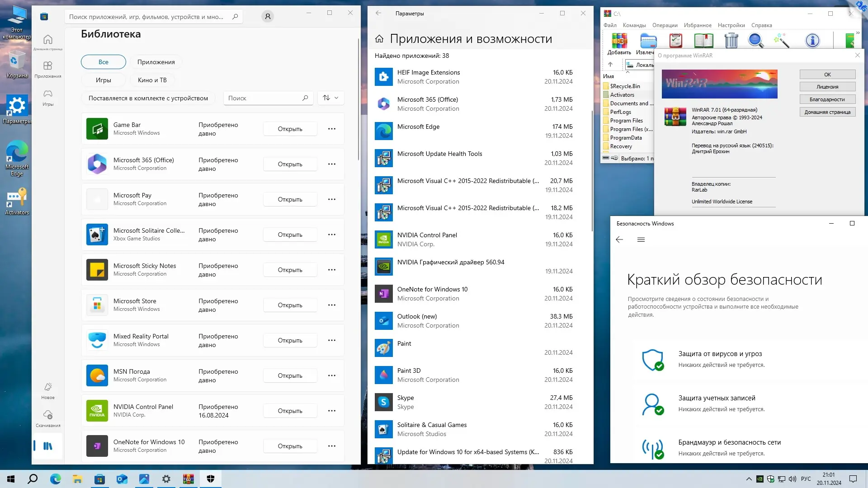Viewport: 868px width, 488px height.
Task: Open the sort order dropdown in Library
Action: point(331,98)
